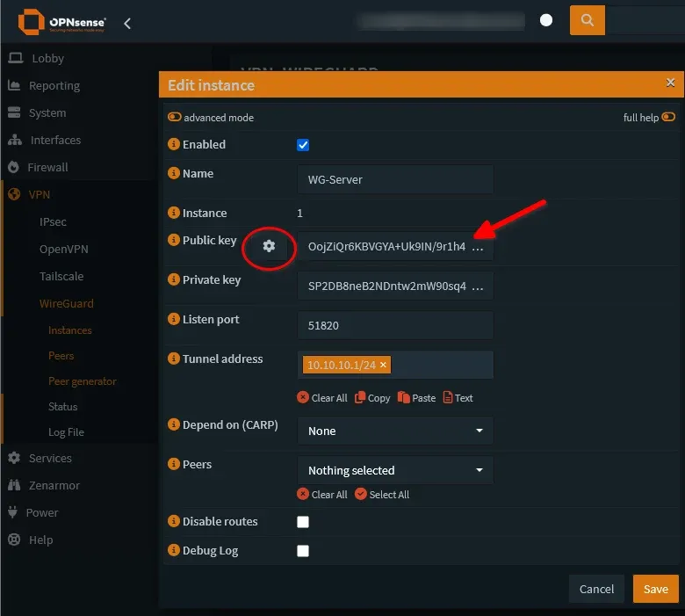Select All peers

click(x=382, y=495)
